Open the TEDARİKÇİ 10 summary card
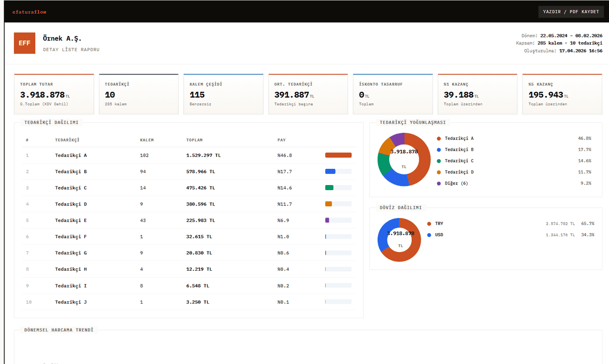The width and height of the screenshot is (609, 364). [x=139, y=94]
